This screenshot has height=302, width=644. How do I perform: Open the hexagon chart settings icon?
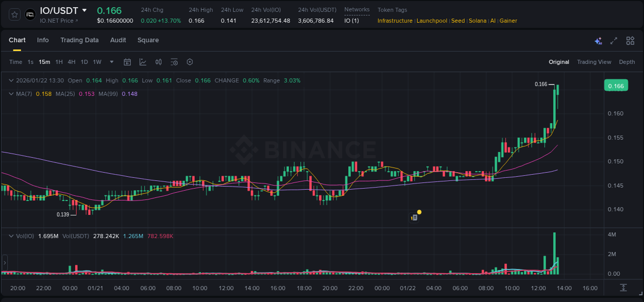point(190,62)
